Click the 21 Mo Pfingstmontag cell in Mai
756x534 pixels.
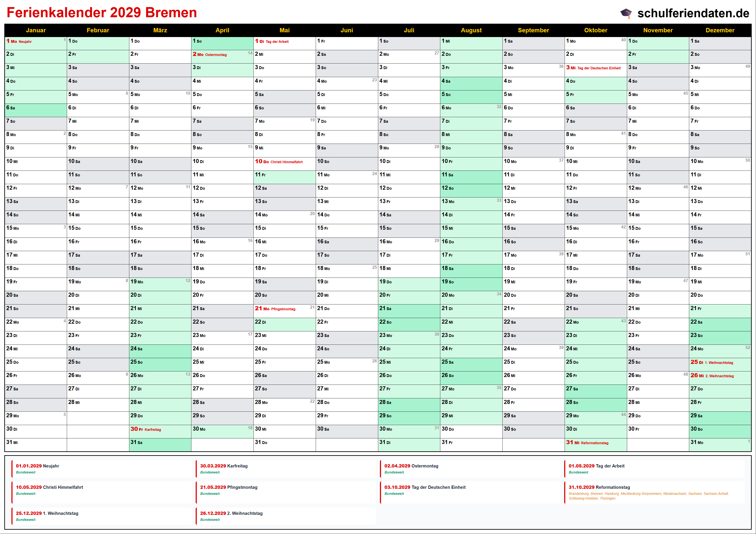click(284, 309)
